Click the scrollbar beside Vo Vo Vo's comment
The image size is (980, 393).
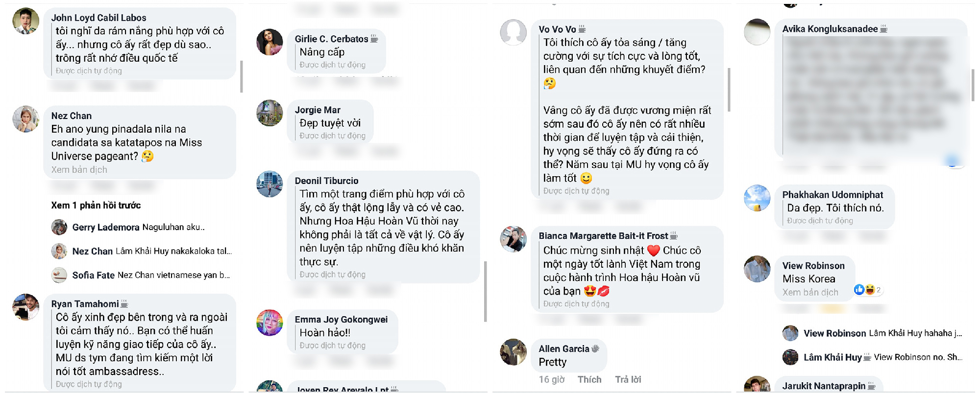729,90
